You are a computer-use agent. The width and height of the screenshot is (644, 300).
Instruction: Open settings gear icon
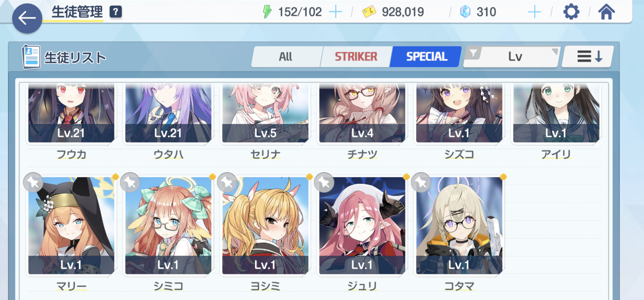coord(571,12)
